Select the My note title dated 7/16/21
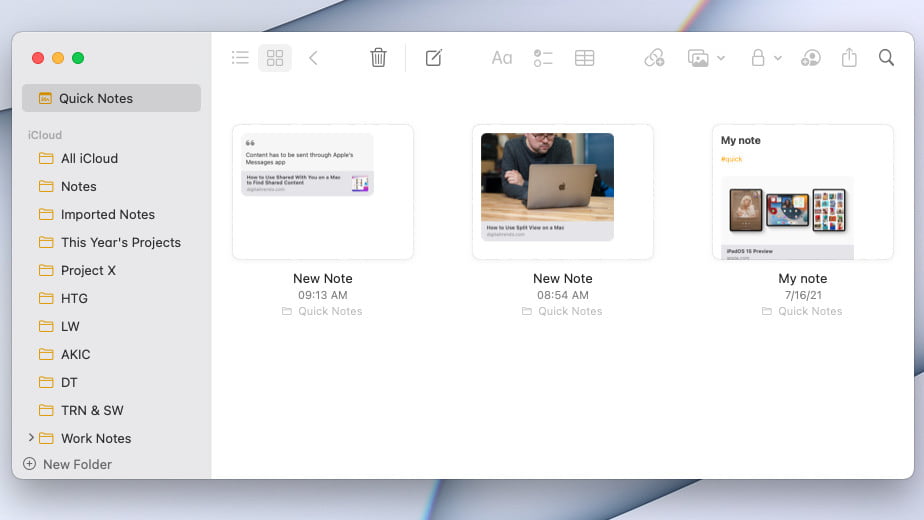 pos(803,278)
